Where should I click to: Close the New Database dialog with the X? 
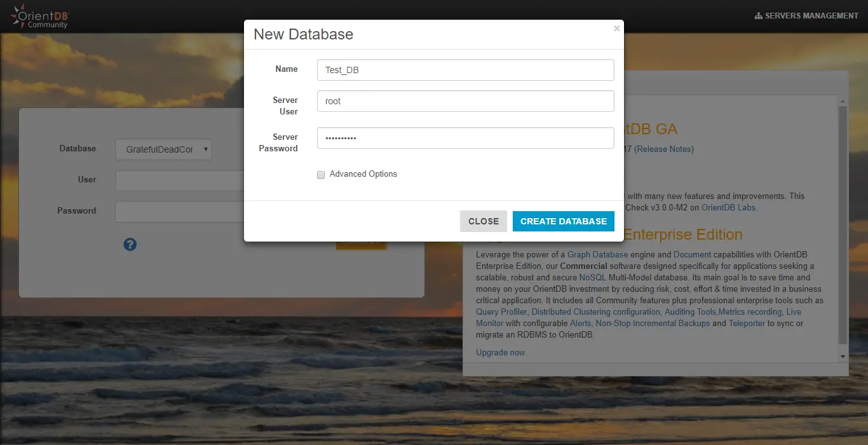pyautogui.click(x=616, y=29)
